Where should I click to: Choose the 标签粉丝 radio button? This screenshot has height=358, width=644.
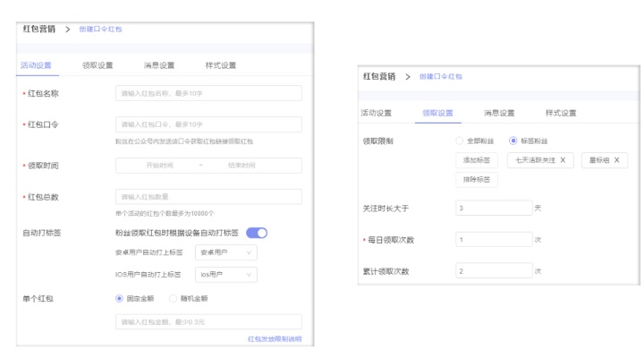coord(513,141)
